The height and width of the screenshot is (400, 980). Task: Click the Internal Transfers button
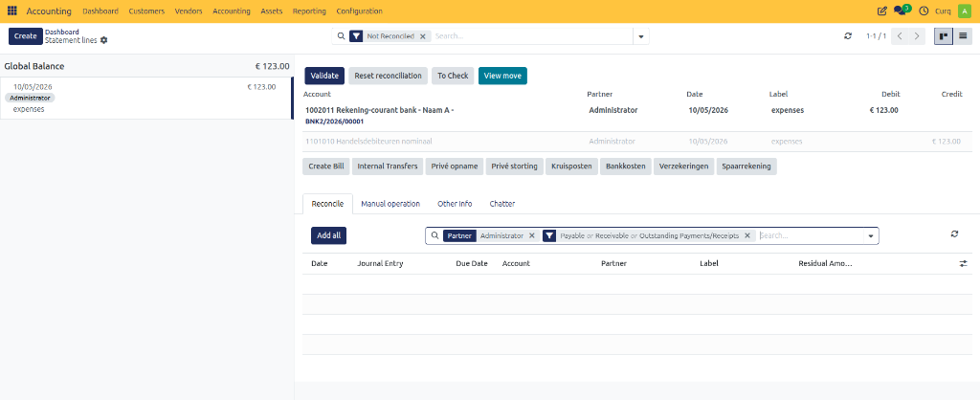(x=388, y=167)
